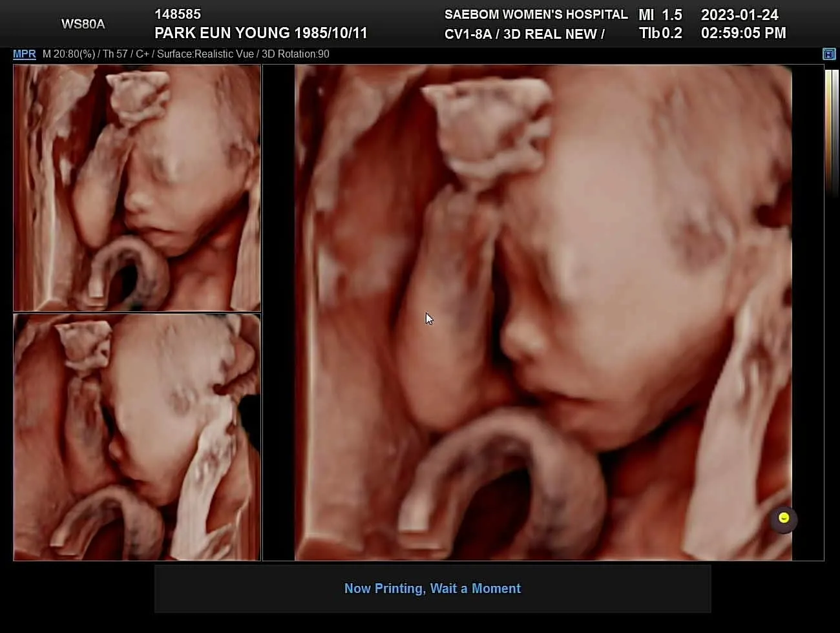Click the 'Now Printing, Wait a Moment' message
Screen dimensions: 840x633
click(432, 588)
